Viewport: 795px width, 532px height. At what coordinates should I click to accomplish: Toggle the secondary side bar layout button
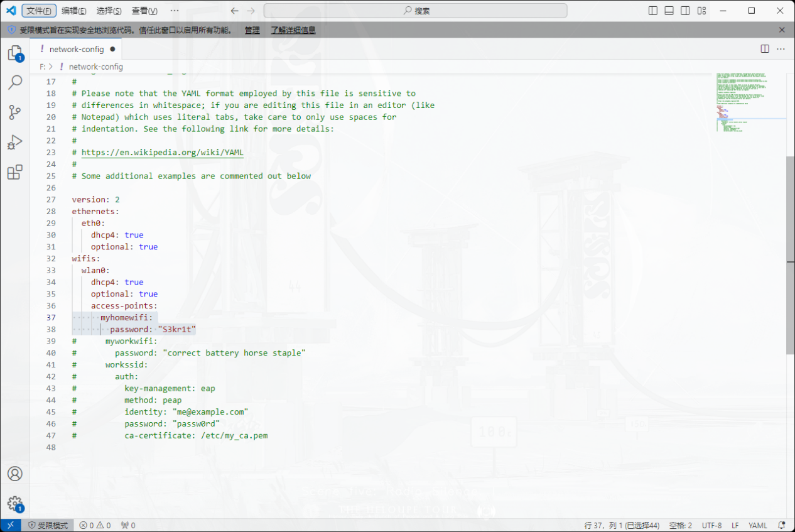[685, 11]
